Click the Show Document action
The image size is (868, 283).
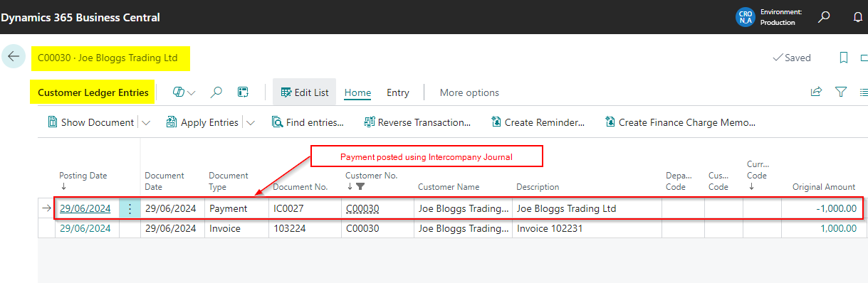[x=90, y=122]
